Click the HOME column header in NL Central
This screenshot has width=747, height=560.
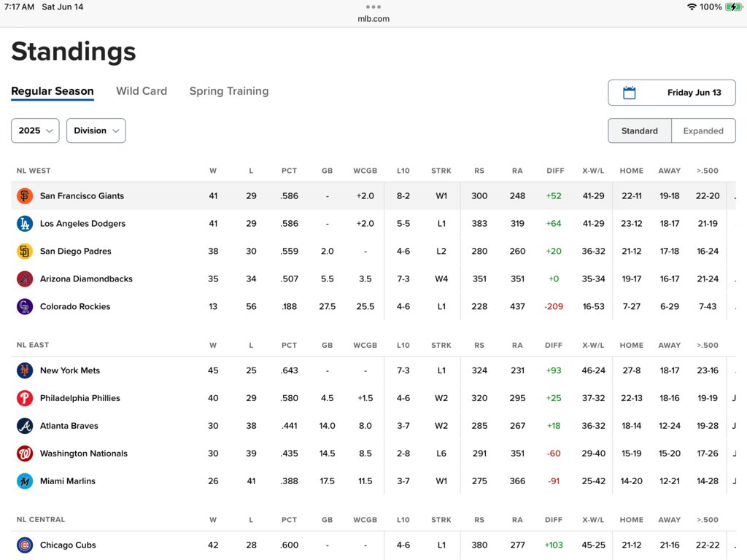point(632,519)
